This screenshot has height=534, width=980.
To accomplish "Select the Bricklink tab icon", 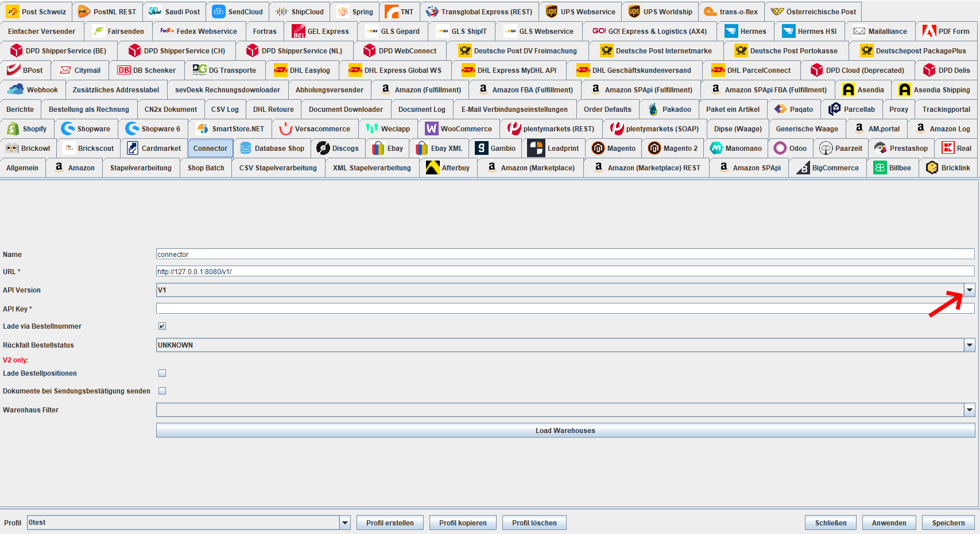I will pos(932,167).
